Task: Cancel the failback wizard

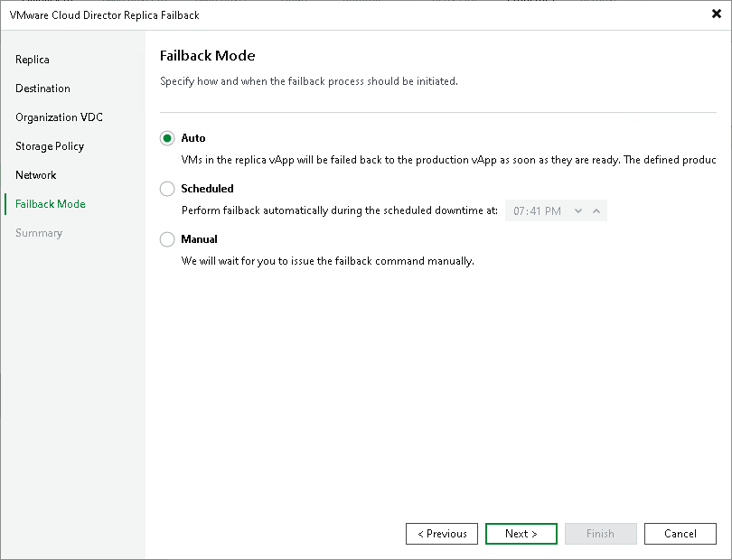Action: pyautogui.click(x=680, y=534)
